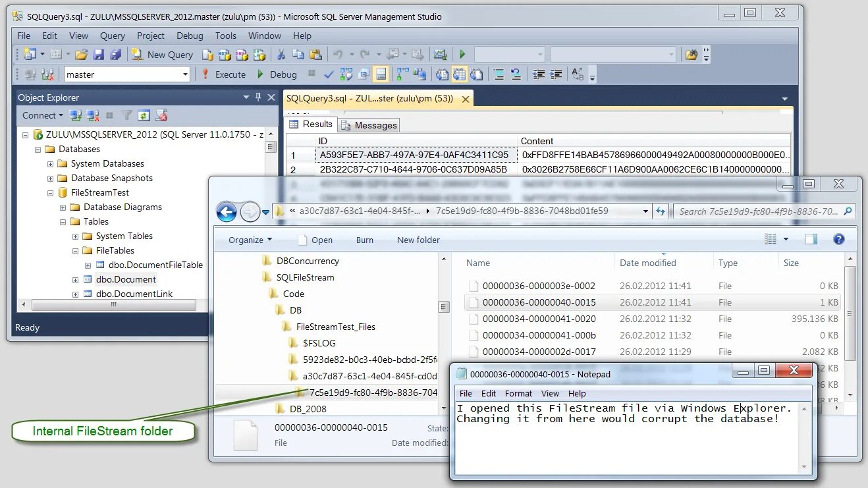Open the Query menu in Management Studio

113,36
